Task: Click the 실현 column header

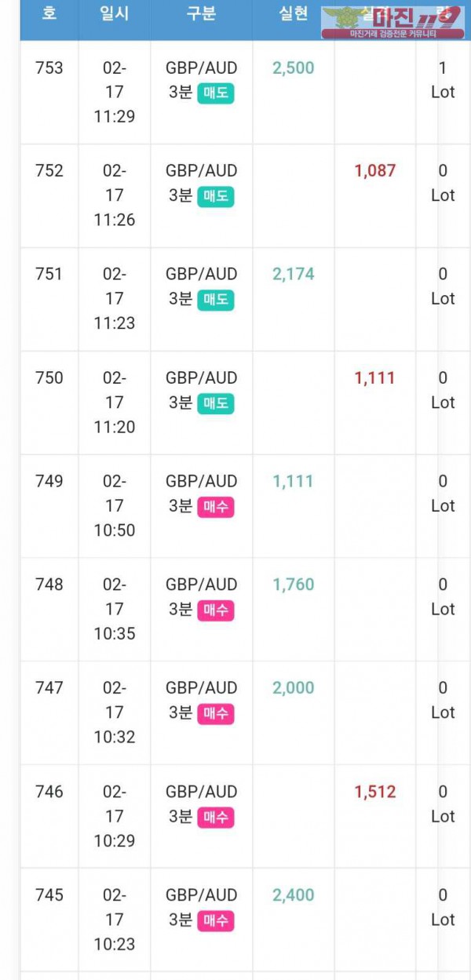Action: click(294, 14)
